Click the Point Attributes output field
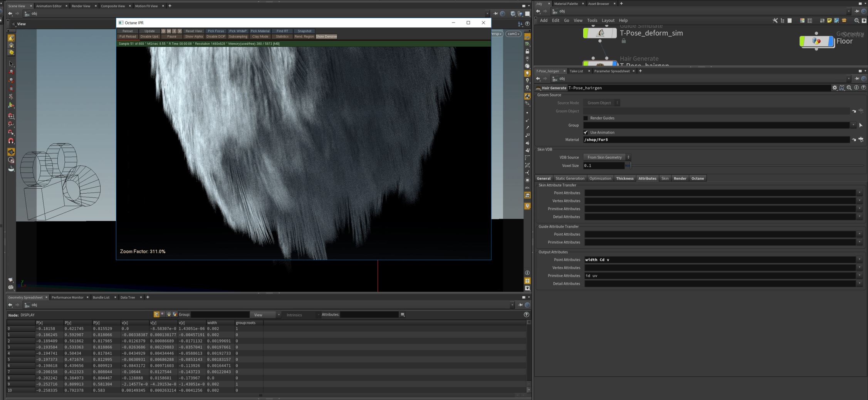This screenshot has width=868, height=400. coord(720,260)
